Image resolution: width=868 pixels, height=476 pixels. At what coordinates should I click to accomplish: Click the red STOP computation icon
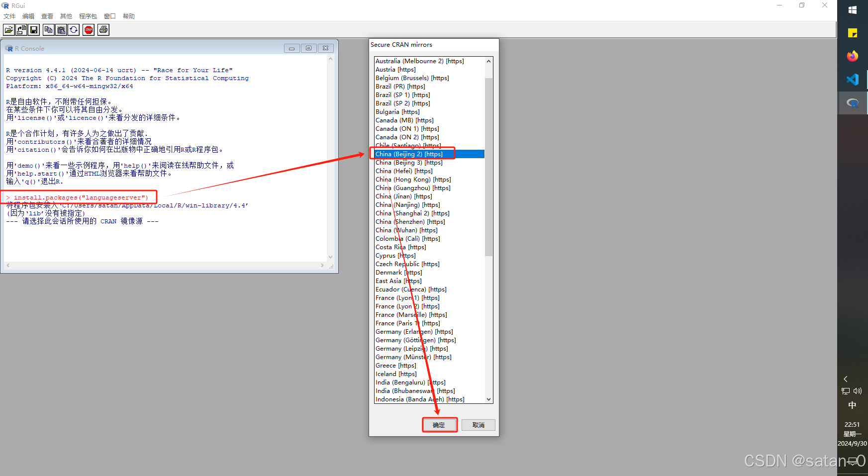pos(89,30)
